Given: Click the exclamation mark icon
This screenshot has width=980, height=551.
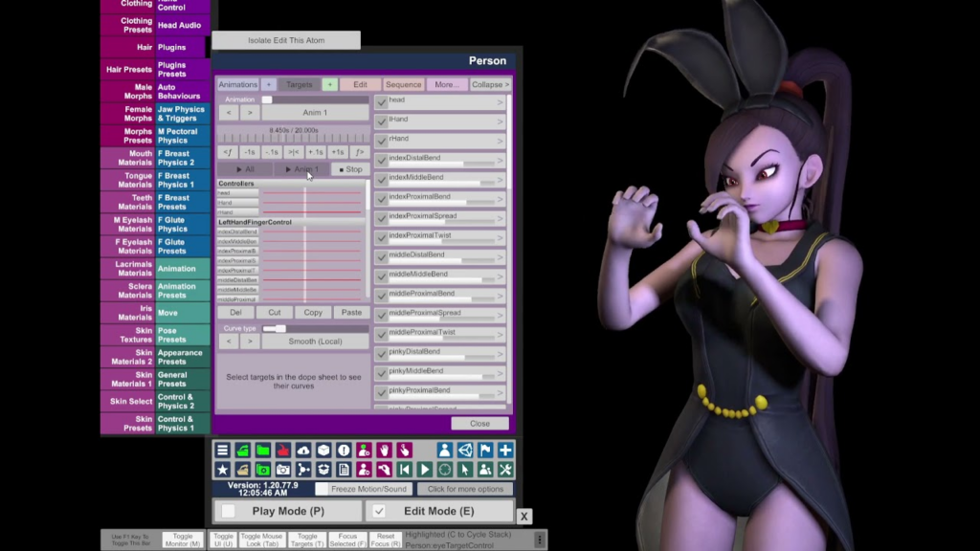Looking at the screenshot, I should 344,450.
